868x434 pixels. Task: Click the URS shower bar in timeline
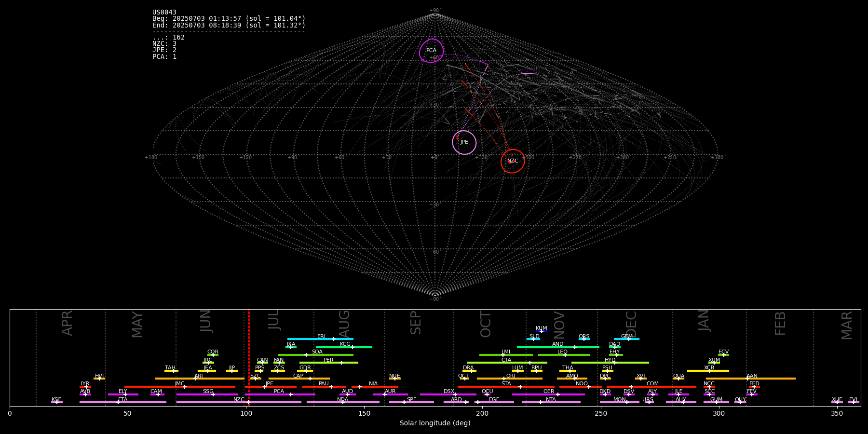(649, 402)
